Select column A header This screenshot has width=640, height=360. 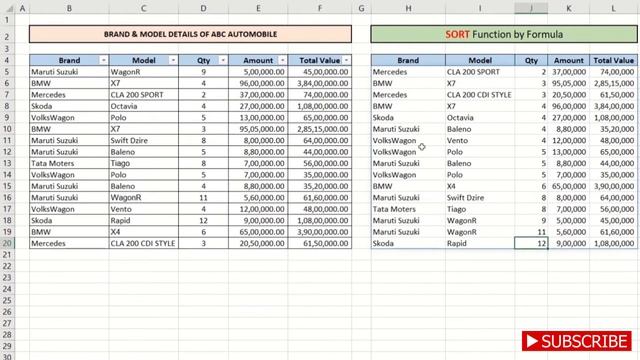22,8
